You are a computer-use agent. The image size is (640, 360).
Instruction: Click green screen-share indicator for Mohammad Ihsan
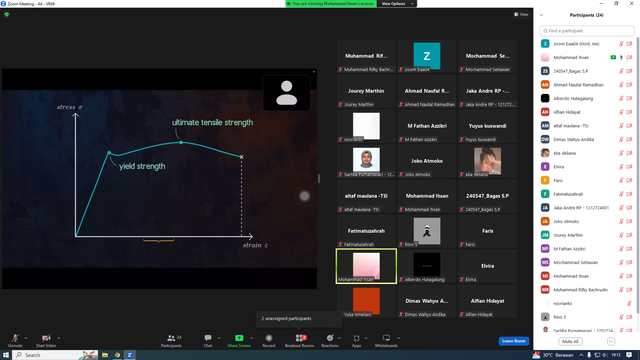click(613, 58)
